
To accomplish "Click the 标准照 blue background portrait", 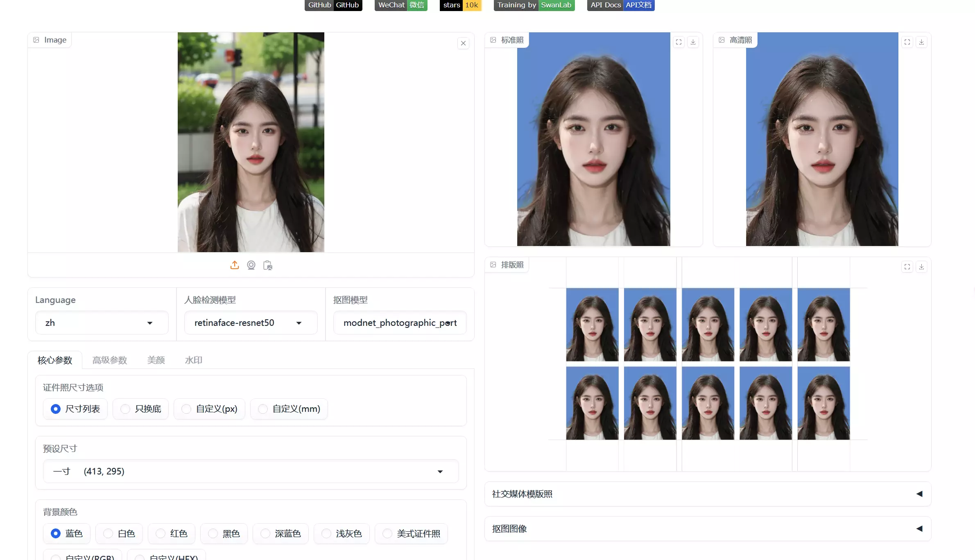I will pyautogui.click(x=594, y=139).
